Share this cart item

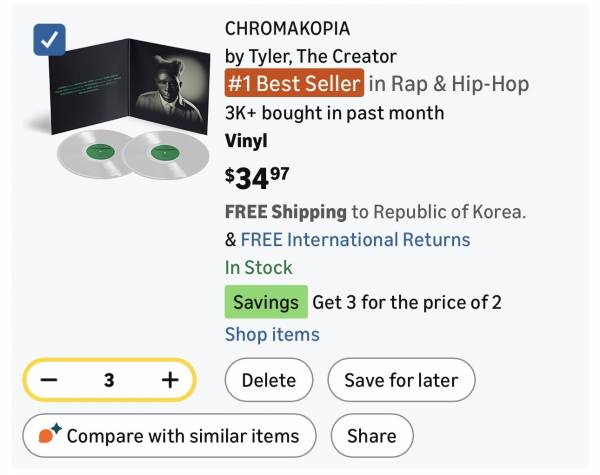point(371,436)
